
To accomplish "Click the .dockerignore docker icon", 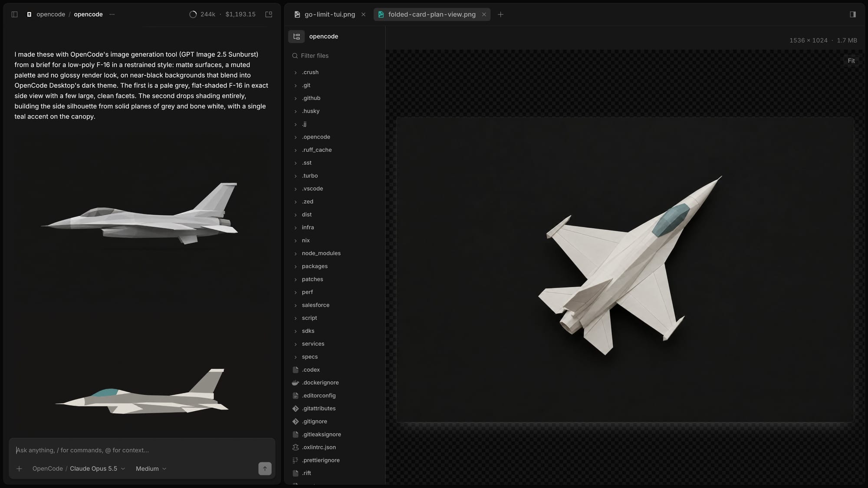I will pos(296,383).
